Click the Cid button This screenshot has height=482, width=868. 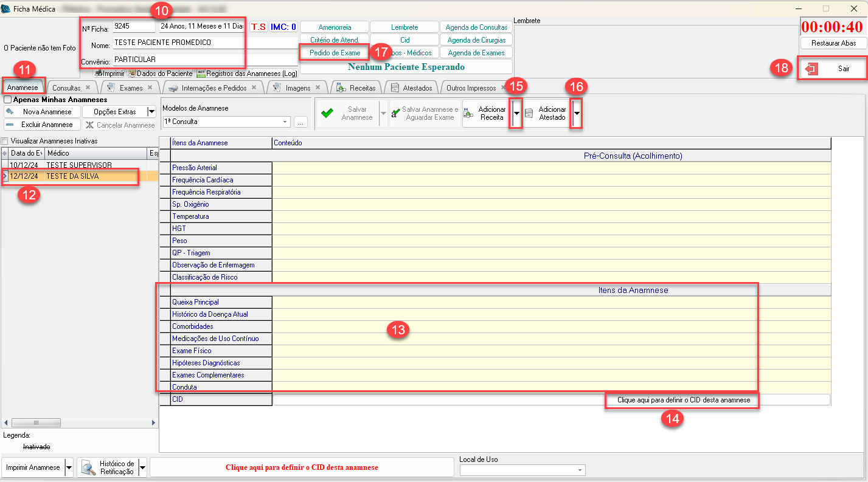click(x=404, y=40)
